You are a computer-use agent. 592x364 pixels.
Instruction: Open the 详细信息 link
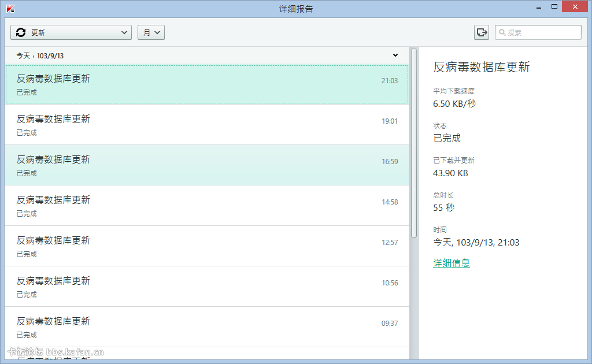click(x=452, y=263)
